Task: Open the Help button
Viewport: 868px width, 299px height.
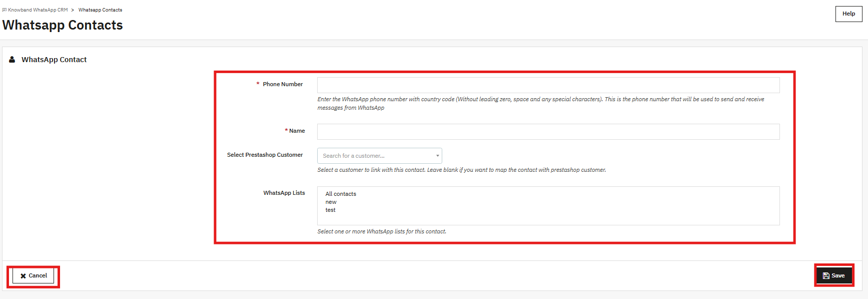Action: pyautogui.click(x=848, y=14)
